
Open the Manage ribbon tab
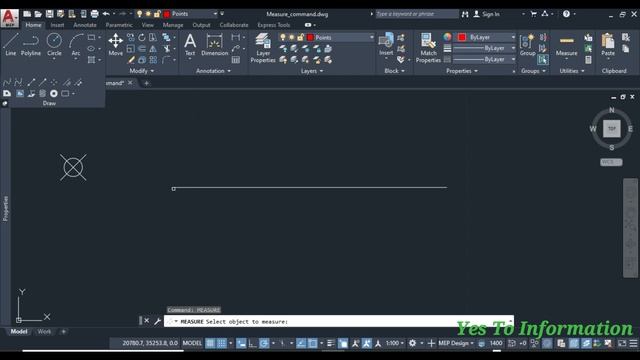(173, 25)
